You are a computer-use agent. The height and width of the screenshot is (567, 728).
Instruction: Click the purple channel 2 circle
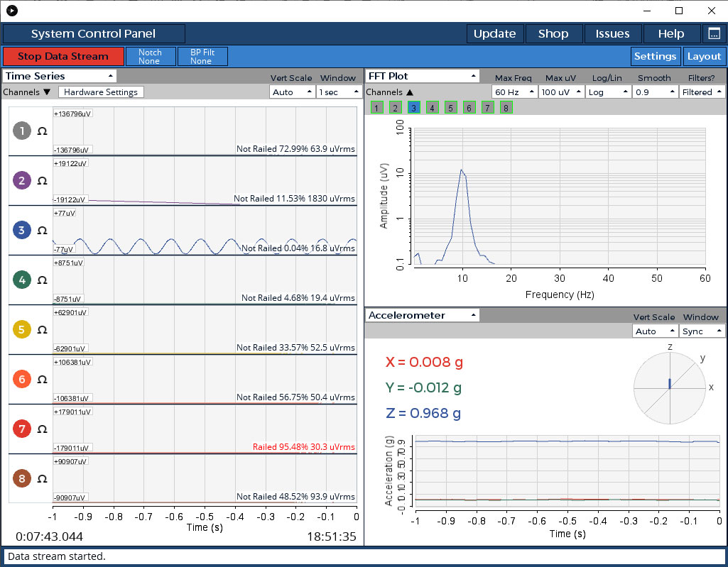tap(22, 181)
